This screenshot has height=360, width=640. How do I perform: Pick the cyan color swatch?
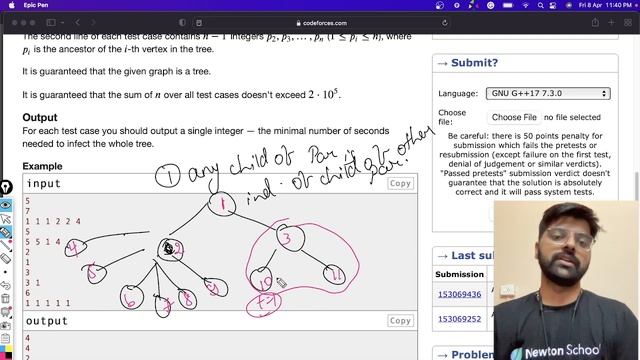[x=2, y=349]
